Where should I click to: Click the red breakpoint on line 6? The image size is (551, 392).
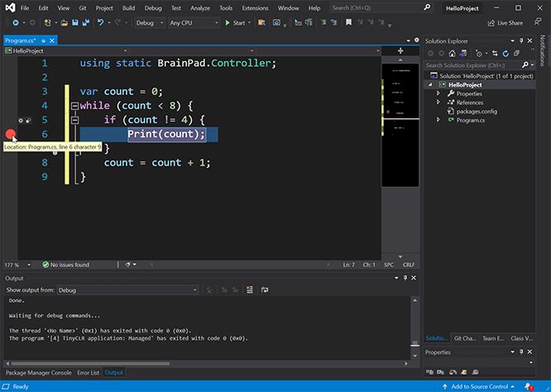click(11, 134)
